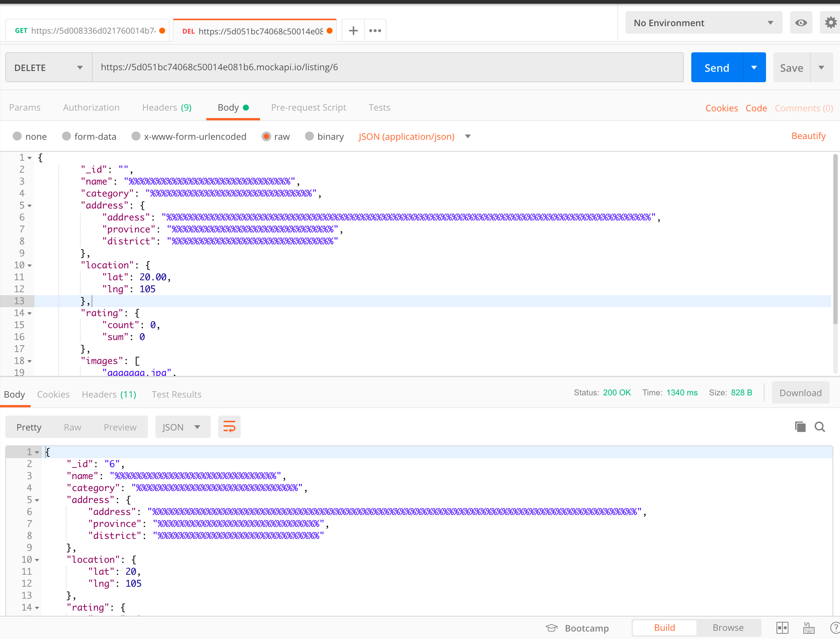Open the Test Results tab
The width and height of the screenshot is (840, 639).
pyautogui.click(x=176, y=395)
